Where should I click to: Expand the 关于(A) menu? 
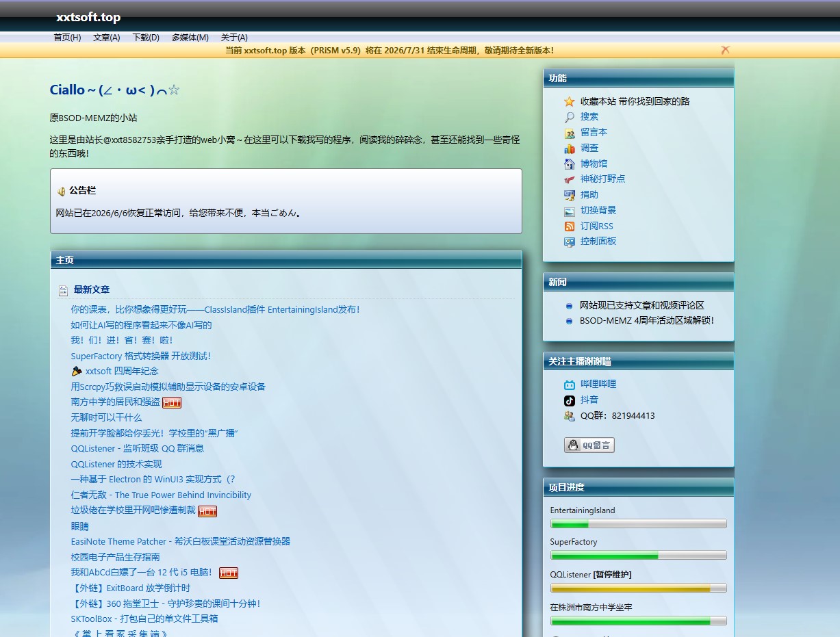234,38
